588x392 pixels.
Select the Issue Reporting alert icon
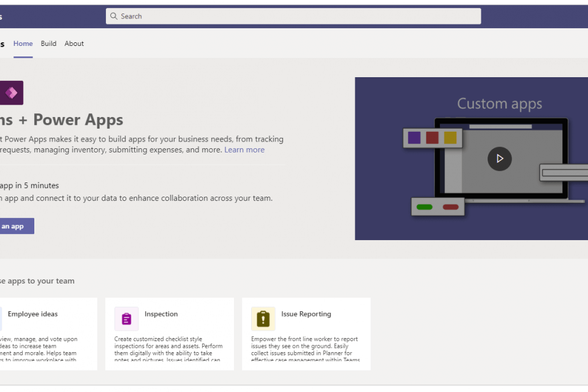tap(263, 319)
